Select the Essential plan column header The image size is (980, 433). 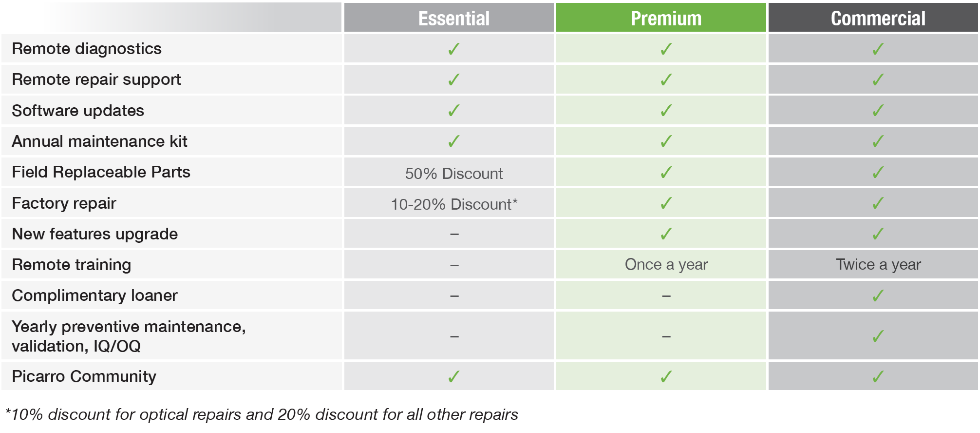click(x=453, y=19)
